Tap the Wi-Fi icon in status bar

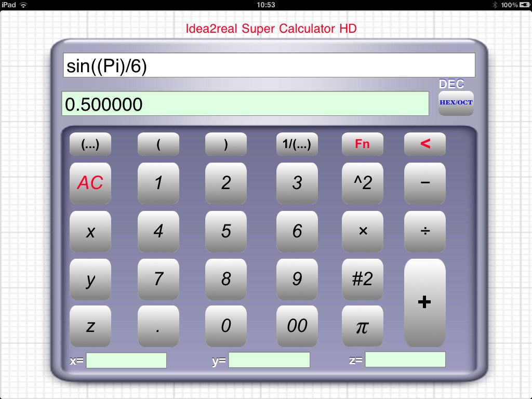point(23,5)
